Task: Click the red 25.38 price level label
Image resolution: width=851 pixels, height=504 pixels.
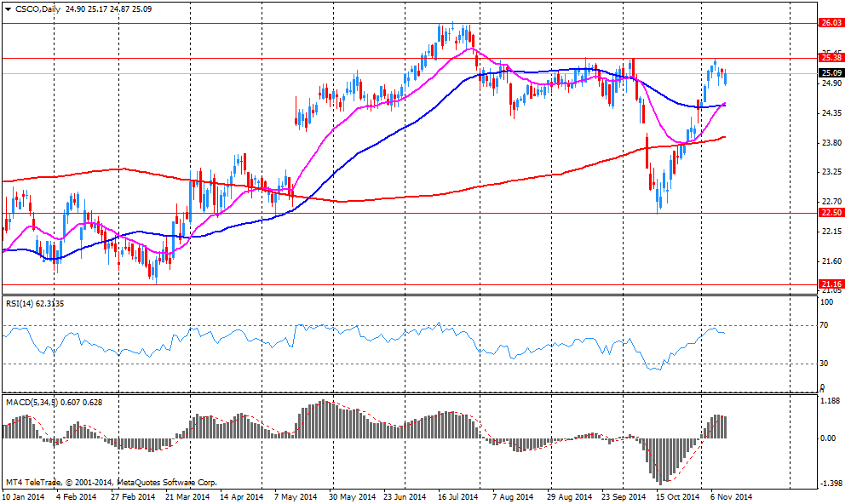Action: [830, 58]
